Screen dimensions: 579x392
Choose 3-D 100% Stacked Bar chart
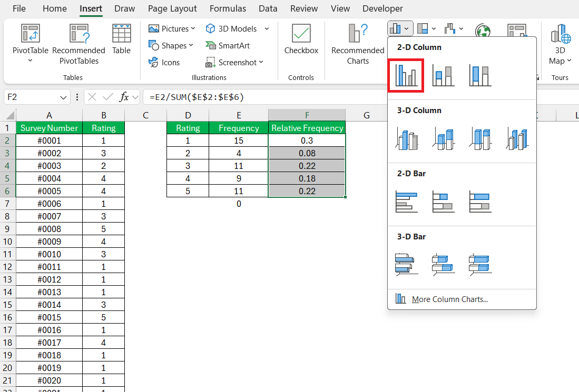coord(480,265)
